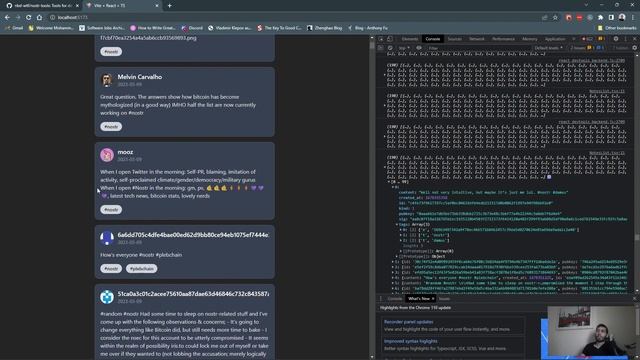The width and height of the screenshot is (640, 360).
Task: Open the Application tab
Action: pyautogui.click(x=555, y=39)
